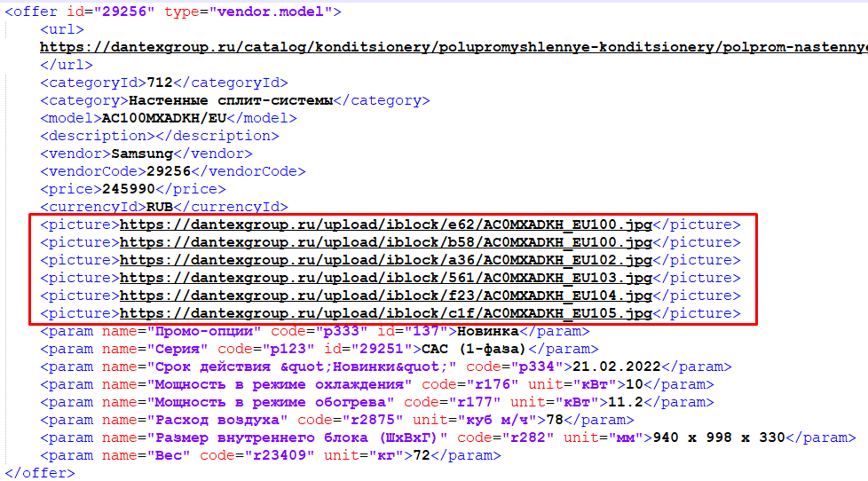
Task: Click currencyId value RUB
Action: (x=160, y=207)
